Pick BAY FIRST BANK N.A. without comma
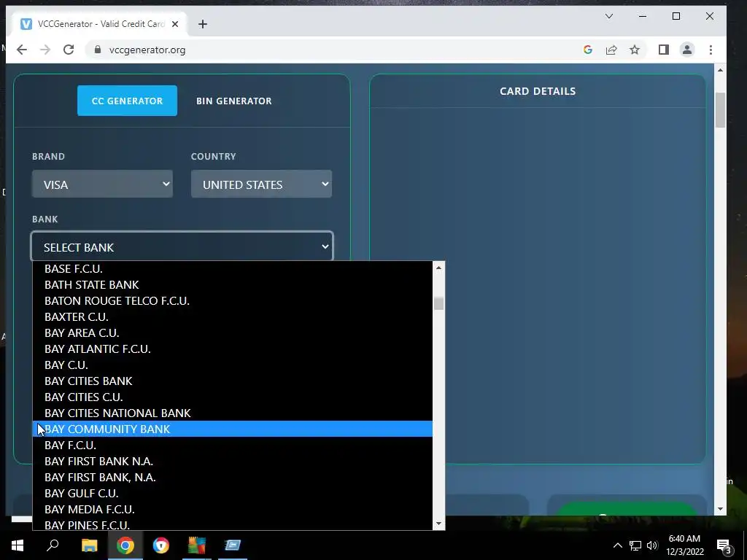Screen dimensions: 747x560 (233, 461)
